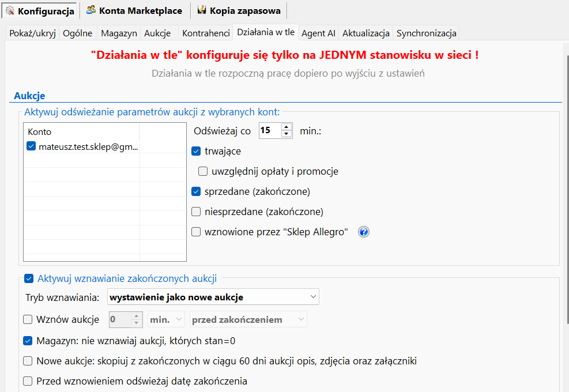This screenshot has height=392, width=569.
Task: Toggle niesprzedane (zakończone) checkbox
Action: pyautogui.click(x=196, y=212)
